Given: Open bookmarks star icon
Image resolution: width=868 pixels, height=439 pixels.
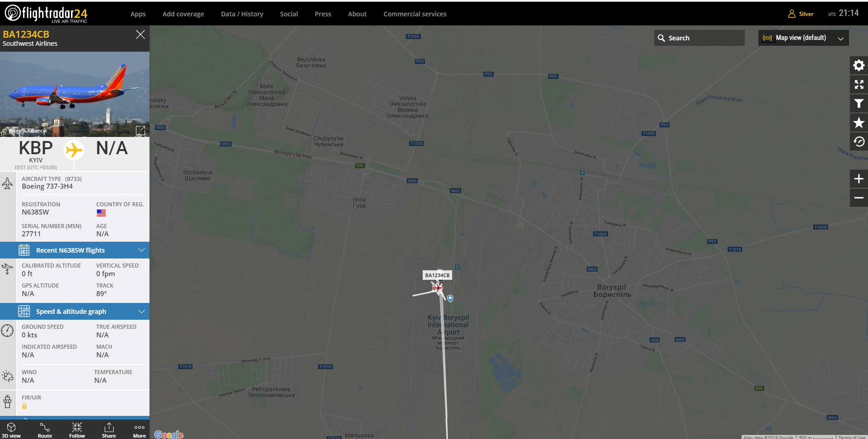Looking at the screenshot, I should pos(858,123).
